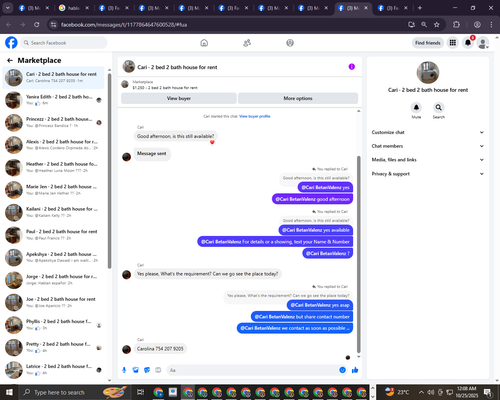This screenshot has height=400, width=500.
Task: Open the notifications bell icon
Action: (x=468, y=43)
